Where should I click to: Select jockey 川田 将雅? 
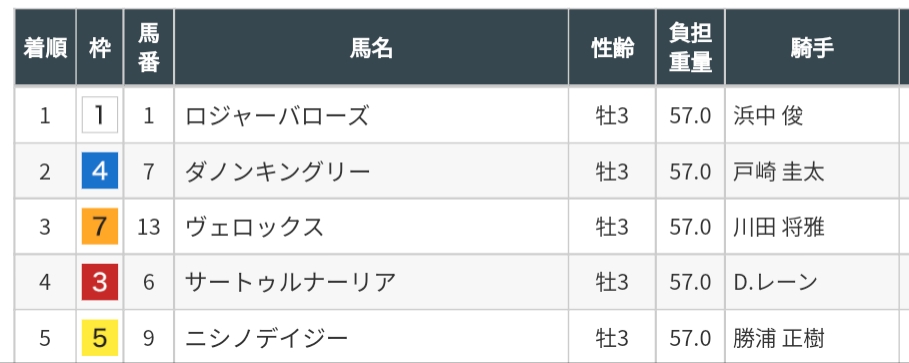[779, 227]
